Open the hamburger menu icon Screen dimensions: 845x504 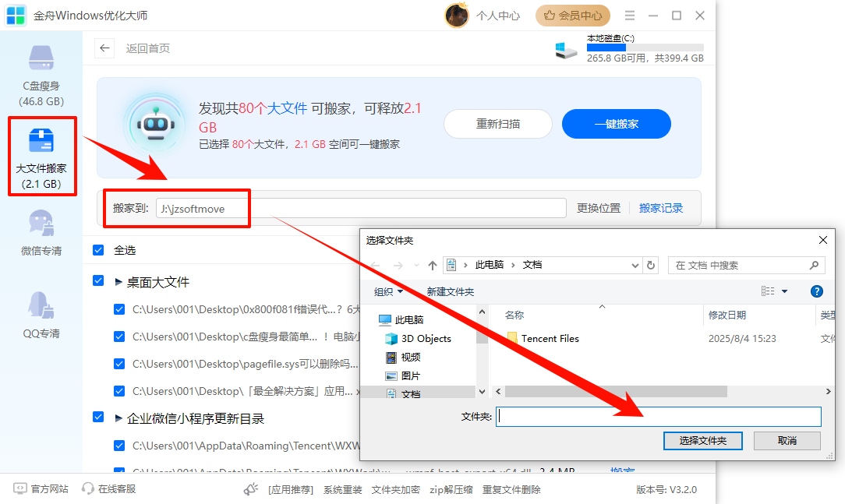click(x=629, y=16)
